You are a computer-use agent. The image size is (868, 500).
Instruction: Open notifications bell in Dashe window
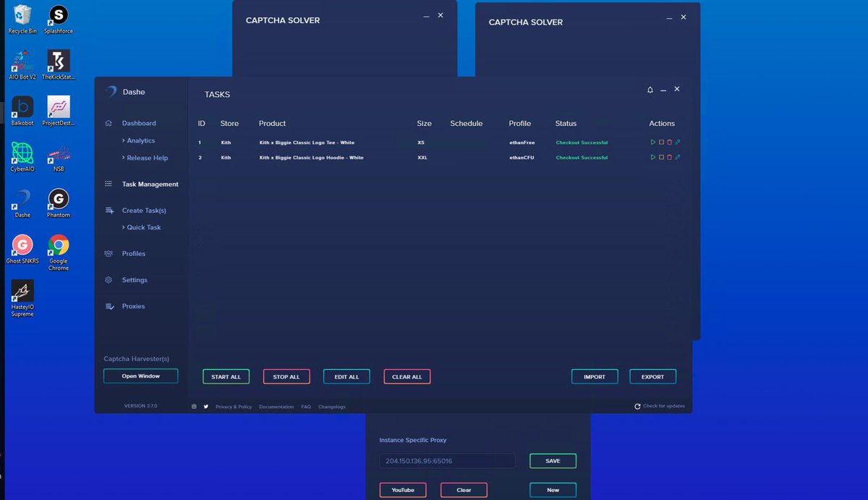(650, 90)
